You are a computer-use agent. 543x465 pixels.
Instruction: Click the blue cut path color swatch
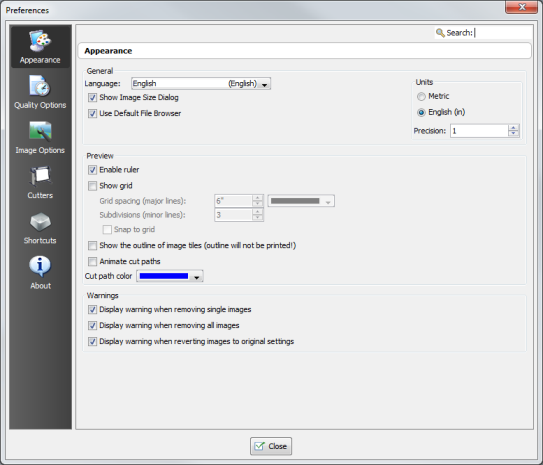(164, 276)
